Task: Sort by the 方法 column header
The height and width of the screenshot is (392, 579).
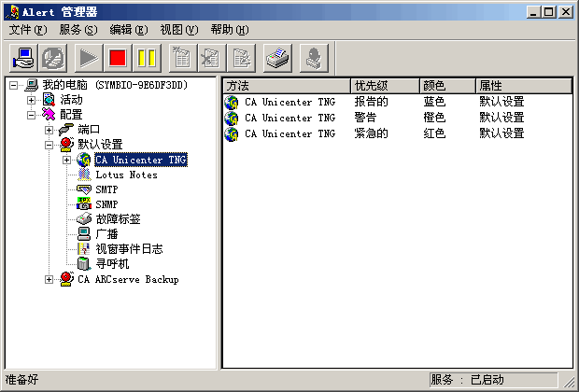Action: point(287,86)
